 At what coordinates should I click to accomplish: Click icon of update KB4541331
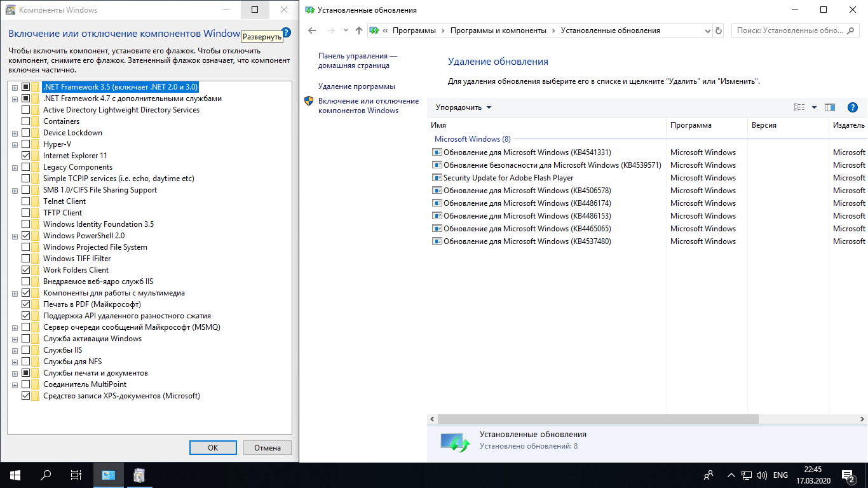click(x=437, y=152)
